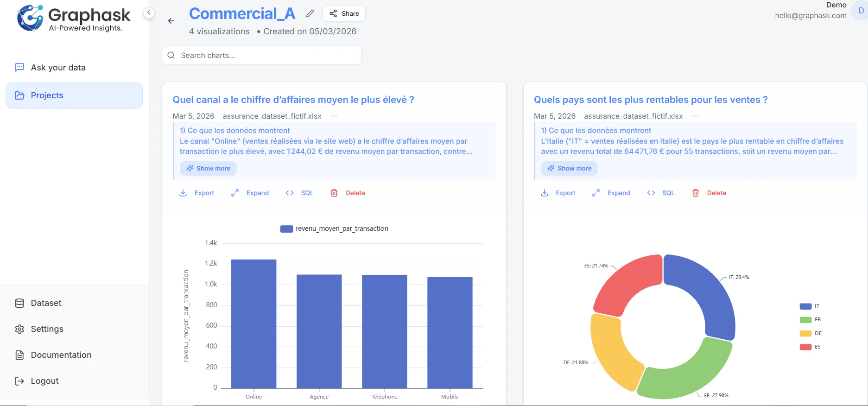This screenshot has height=406, width=868.
Task: Show more of the channel revenue analysis
Action: (208, 168)
